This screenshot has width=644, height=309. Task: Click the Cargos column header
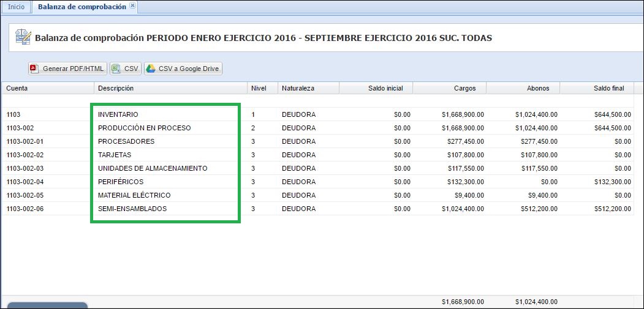[x=449, y=88]
